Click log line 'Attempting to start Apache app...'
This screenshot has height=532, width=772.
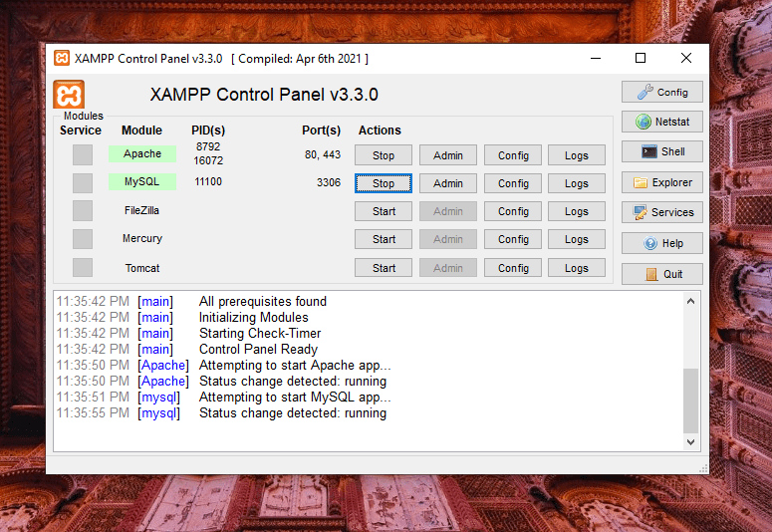tap(295, 365)
